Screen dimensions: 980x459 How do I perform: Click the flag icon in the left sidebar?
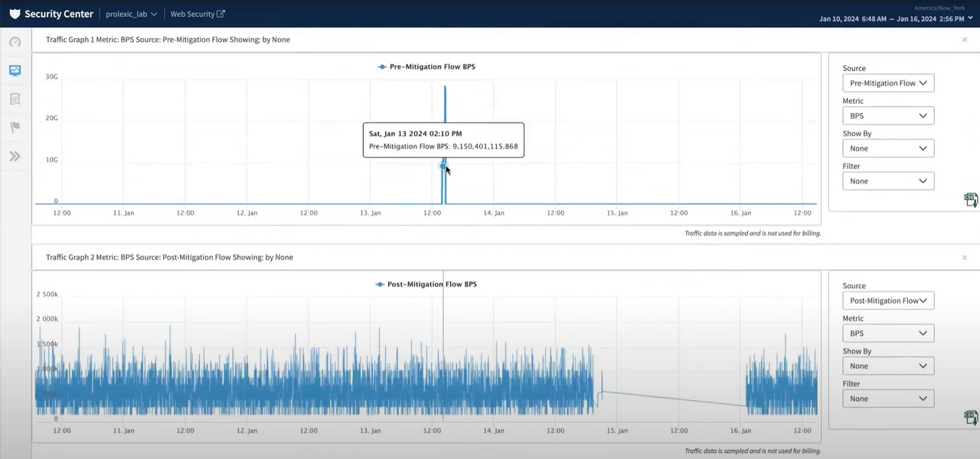15,126
